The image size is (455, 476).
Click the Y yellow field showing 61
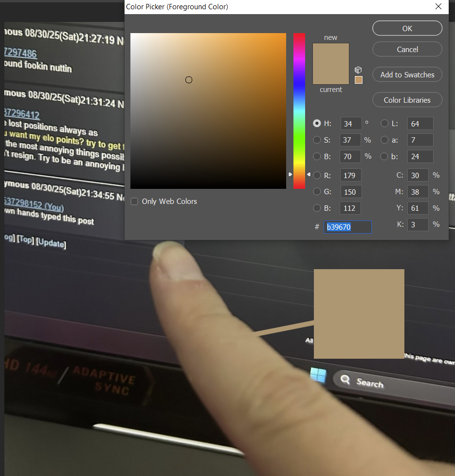[x=418, y=208]
